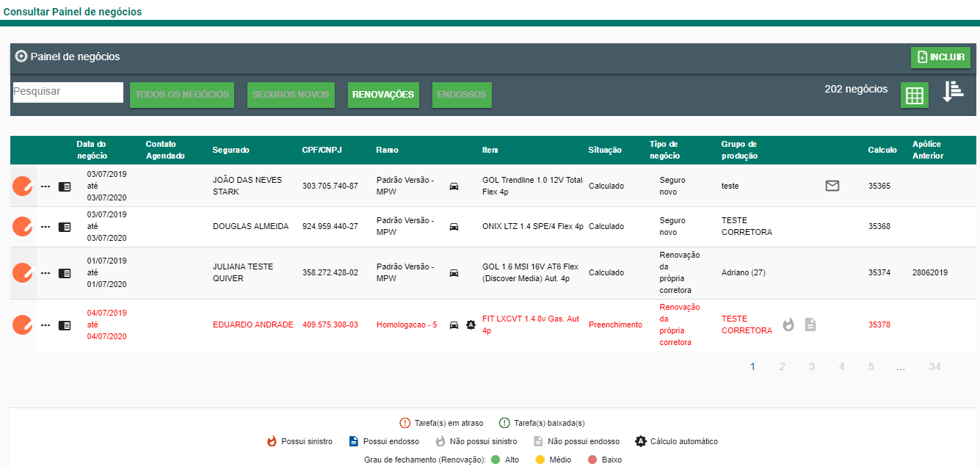
Task: Select the Renovações filter tab
Action: [x=383, y=95]
